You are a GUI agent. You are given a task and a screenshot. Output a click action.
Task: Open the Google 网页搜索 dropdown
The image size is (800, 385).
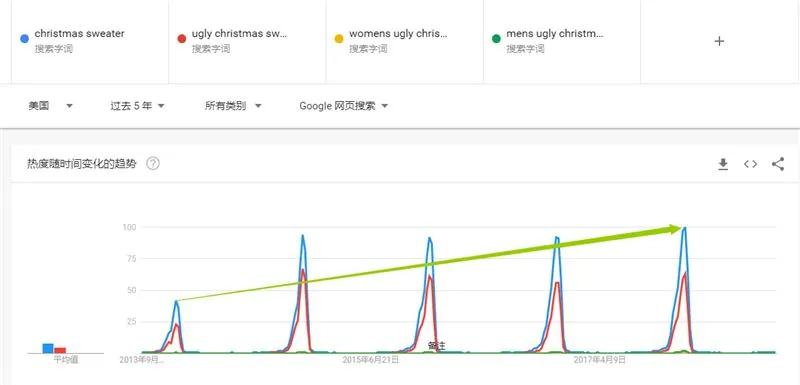pos(344,106)
